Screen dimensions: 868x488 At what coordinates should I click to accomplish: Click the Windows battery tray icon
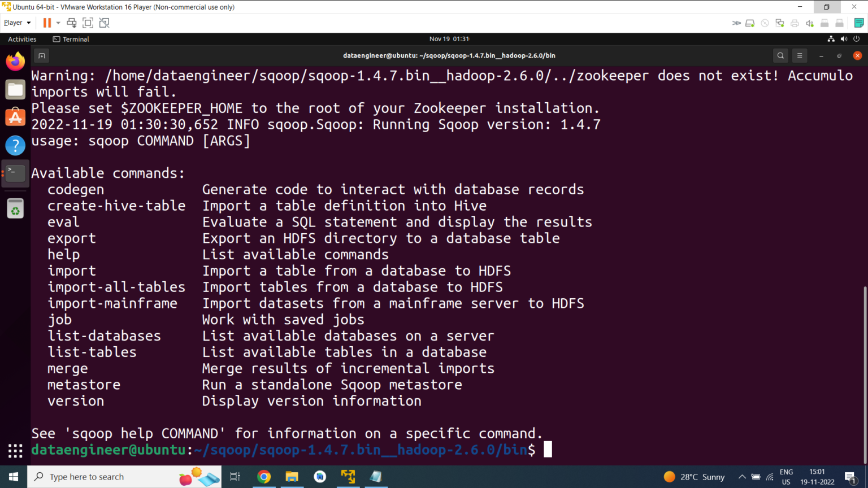click(x=756, y=477)
